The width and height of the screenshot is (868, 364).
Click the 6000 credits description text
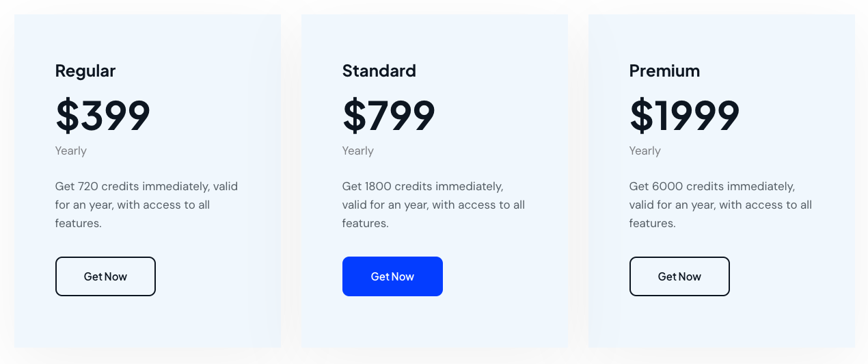click(x=720, y=205)
